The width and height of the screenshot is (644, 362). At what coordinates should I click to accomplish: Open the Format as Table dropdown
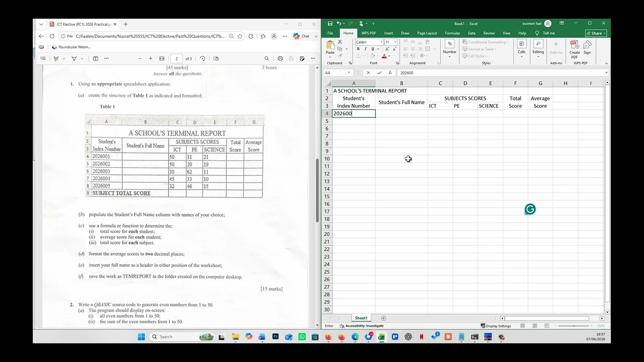(479, 49)
